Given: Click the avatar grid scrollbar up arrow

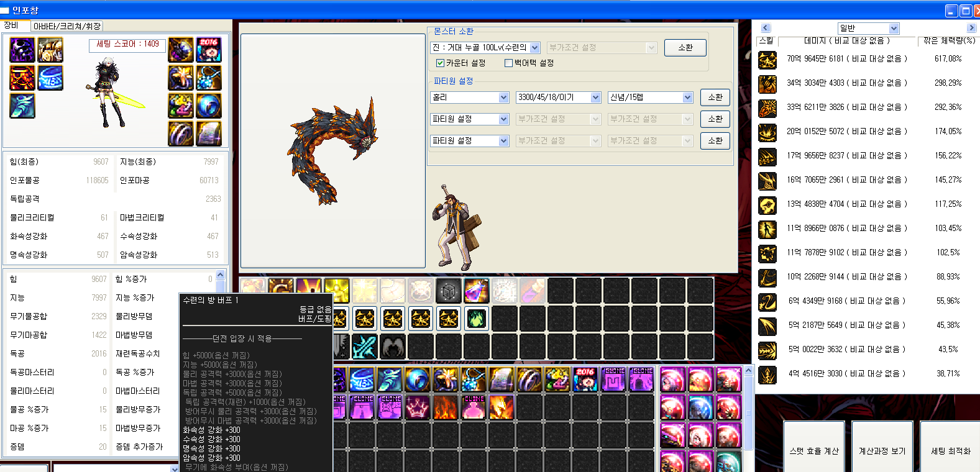Looking at the screenshot, I should pos(749,371).
